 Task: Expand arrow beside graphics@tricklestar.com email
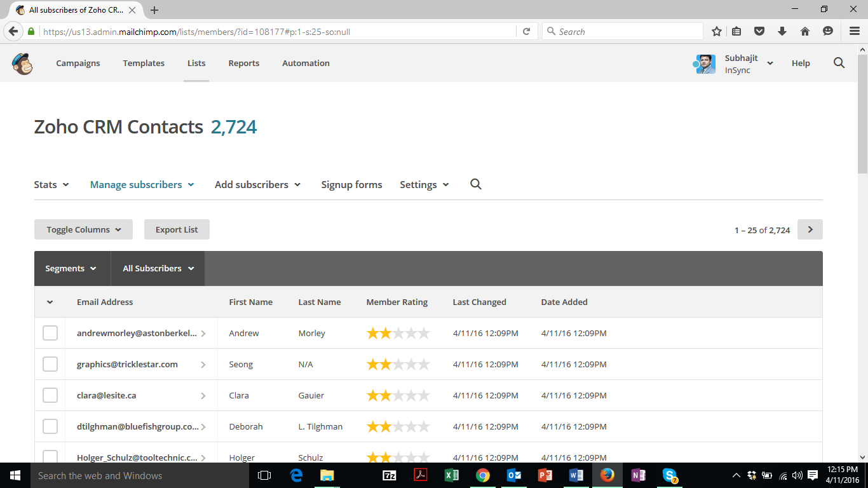[203, 364]
